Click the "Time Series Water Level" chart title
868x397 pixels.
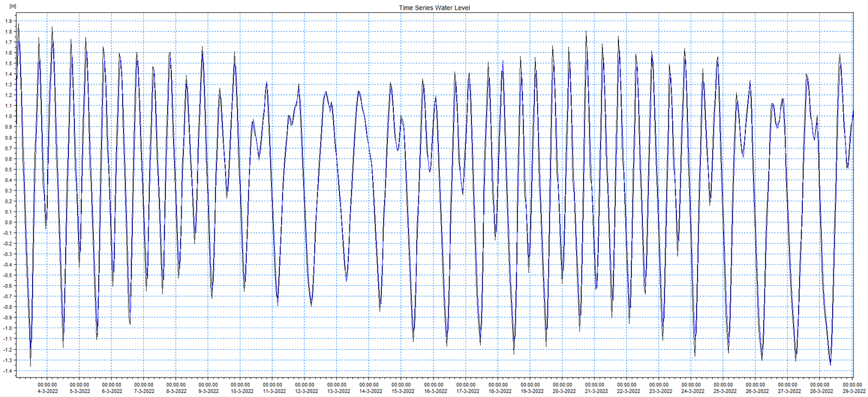pyautogui.click(x=434, y=8)
